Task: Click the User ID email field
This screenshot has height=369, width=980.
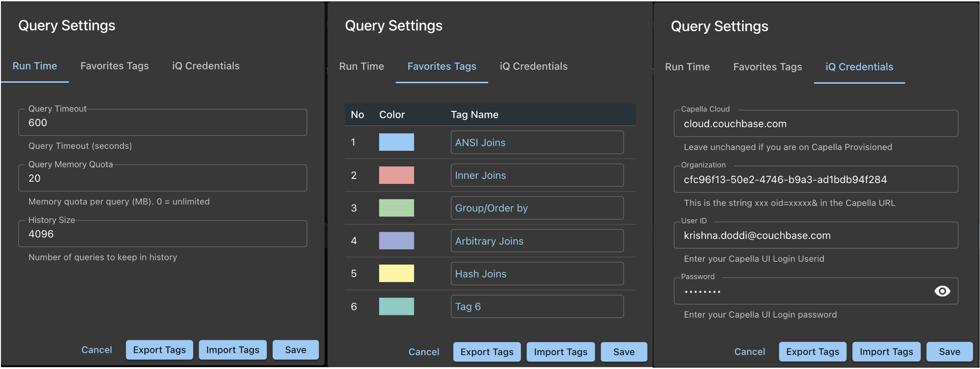Action: coord(816,235)
